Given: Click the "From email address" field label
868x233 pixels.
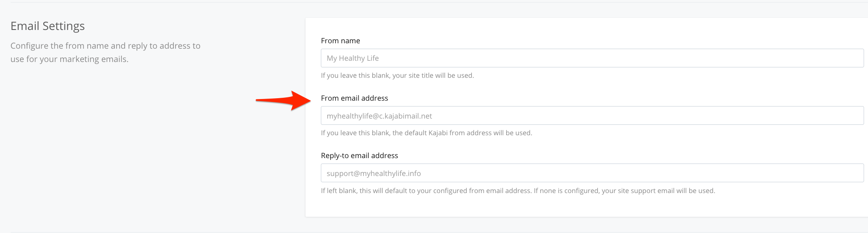Looking at the screenshot, I should pyautogui.click(x=354, y=98).
